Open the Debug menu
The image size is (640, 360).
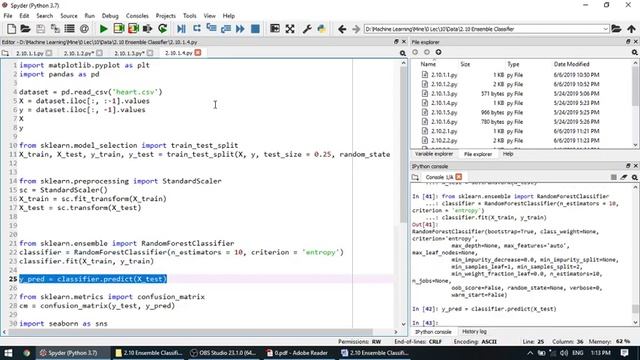pos(110,16)
